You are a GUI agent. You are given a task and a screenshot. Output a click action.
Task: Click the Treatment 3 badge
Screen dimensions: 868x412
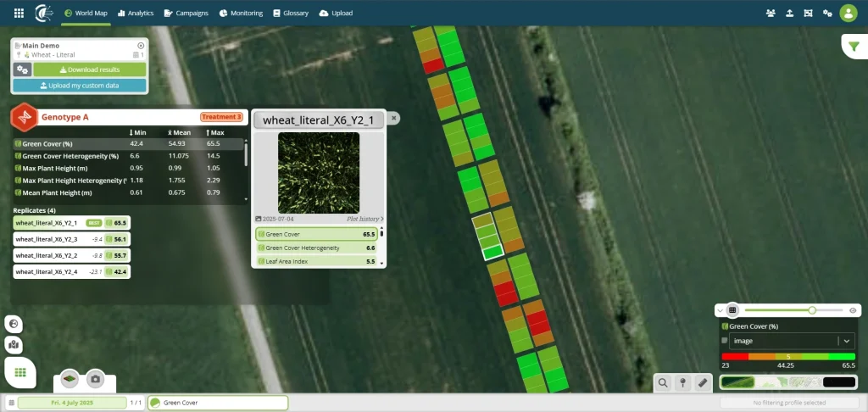(x=221, y=117)
